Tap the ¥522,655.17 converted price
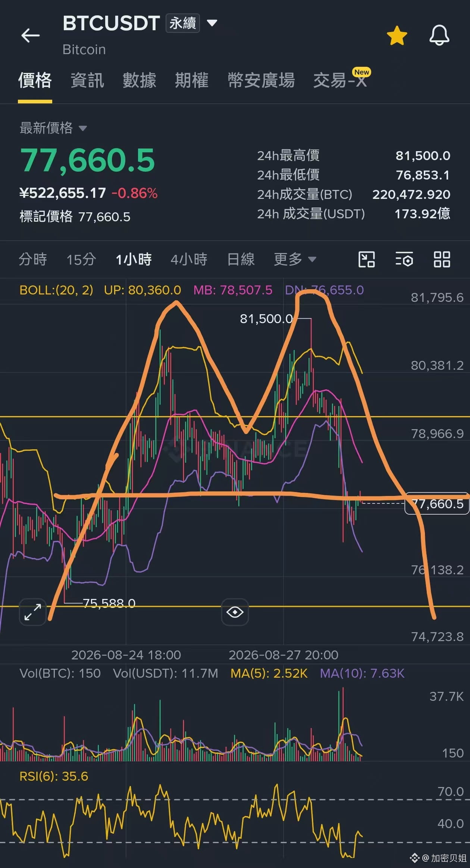Screen dimensions: 470x868 tap(63, 193)
